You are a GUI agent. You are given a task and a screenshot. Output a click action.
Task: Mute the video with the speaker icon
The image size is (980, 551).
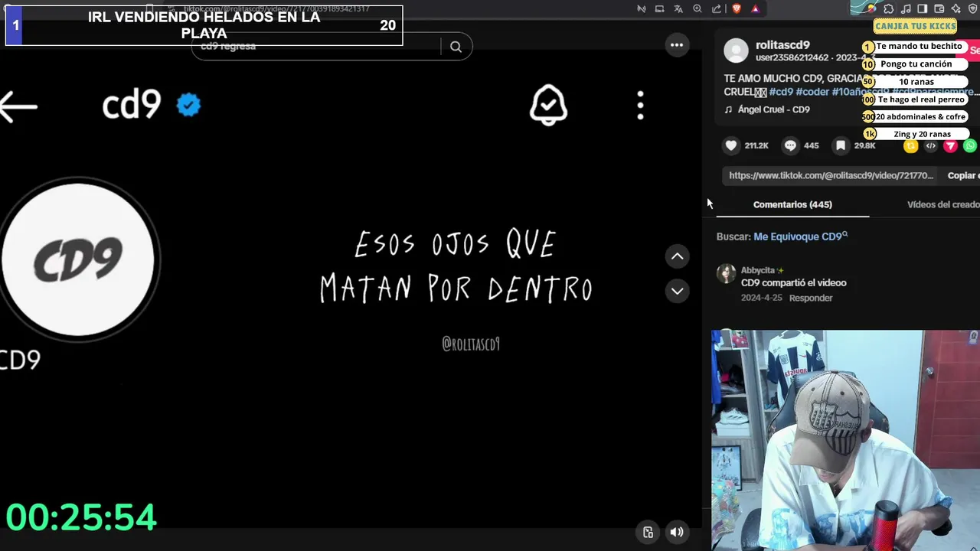tap(677, 532)
